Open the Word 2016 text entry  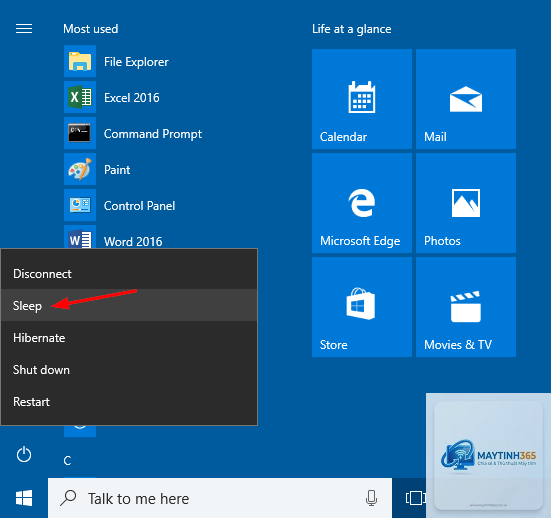[x=133, y=241]
